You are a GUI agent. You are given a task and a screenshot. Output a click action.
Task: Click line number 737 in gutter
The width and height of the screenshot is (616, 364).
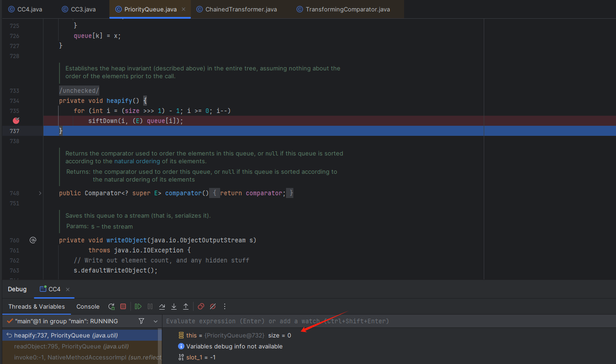click(x=14, y=131)
